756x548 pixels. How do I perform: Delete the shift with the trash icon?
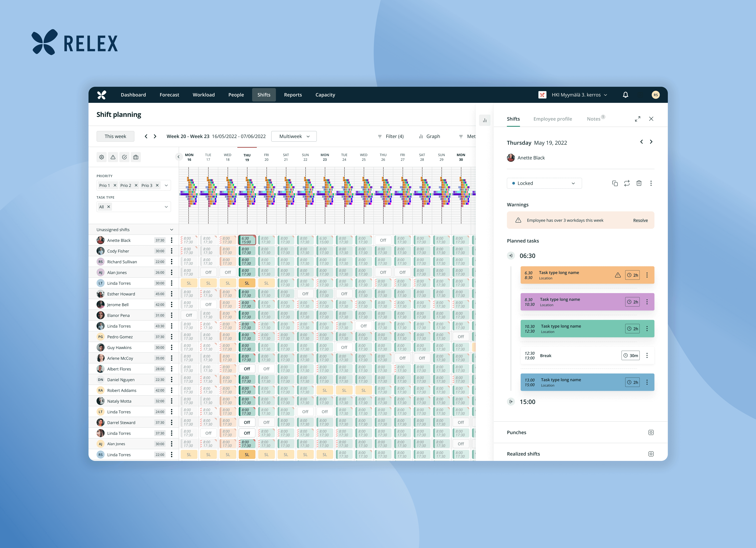point(639,183)
